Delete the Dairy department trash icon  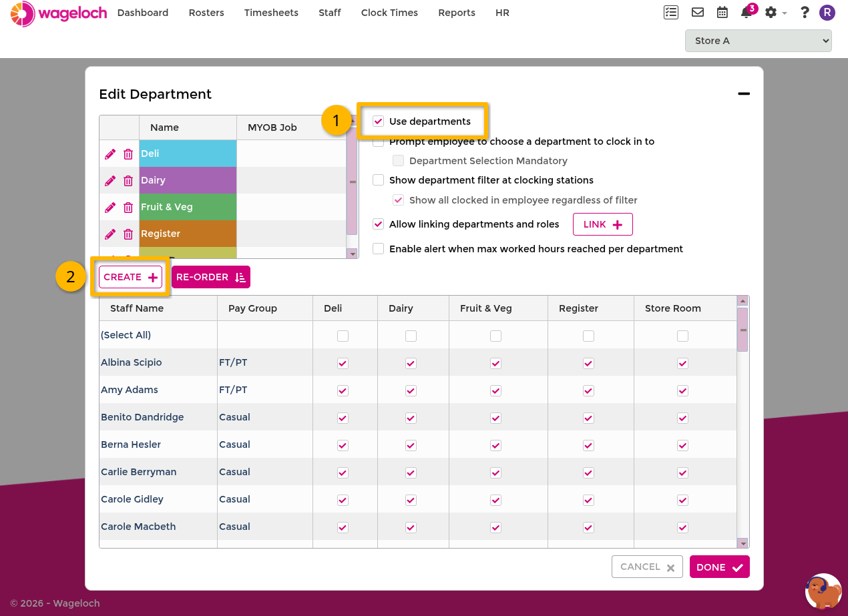pos(128,181)
